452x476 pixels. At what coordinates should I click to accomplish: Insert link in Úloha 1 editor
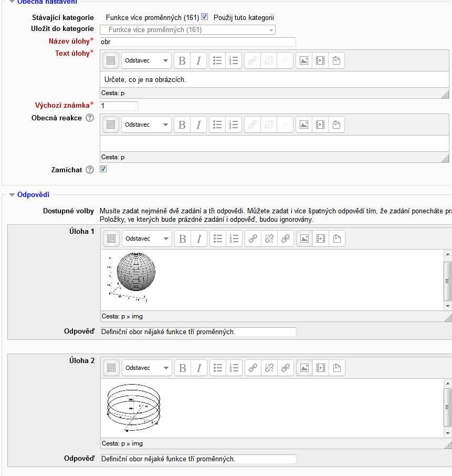pos(253,239)
